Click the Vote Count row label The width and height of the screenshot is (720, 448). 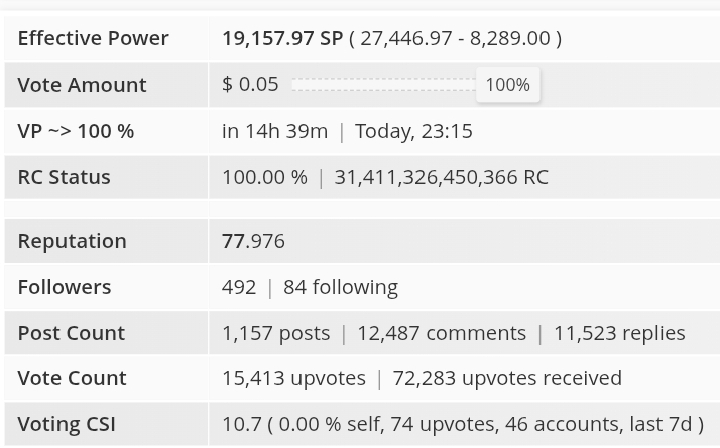click(72, 378)
